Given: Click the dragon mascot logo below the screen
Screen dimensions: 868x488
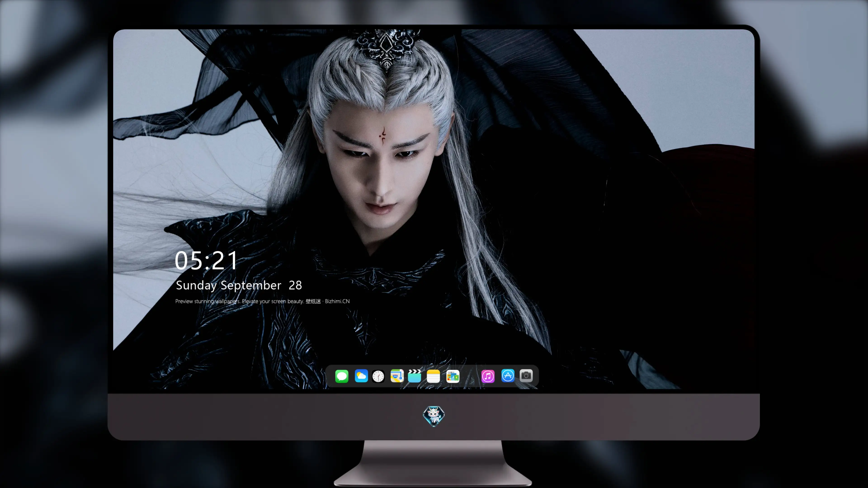Looking at the screenshot, I should point(434,416).
